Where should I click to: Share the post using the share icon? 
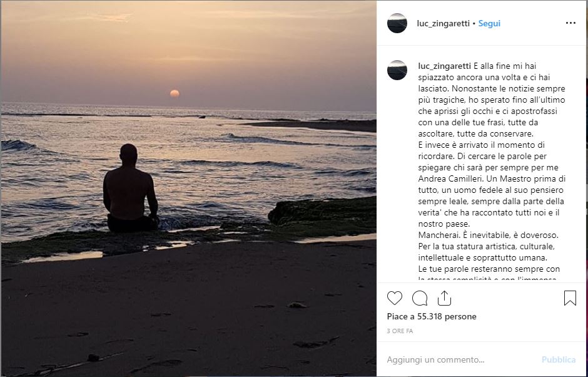coord(444,298)
